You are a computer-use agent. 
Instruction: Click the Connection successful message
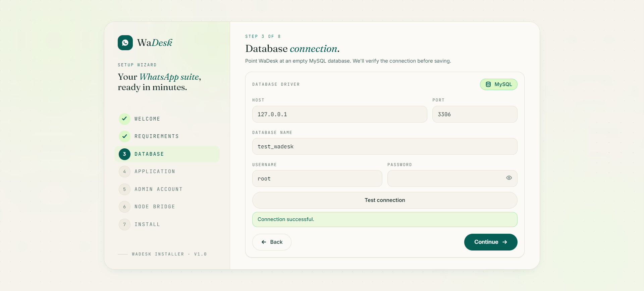(385, 219)
